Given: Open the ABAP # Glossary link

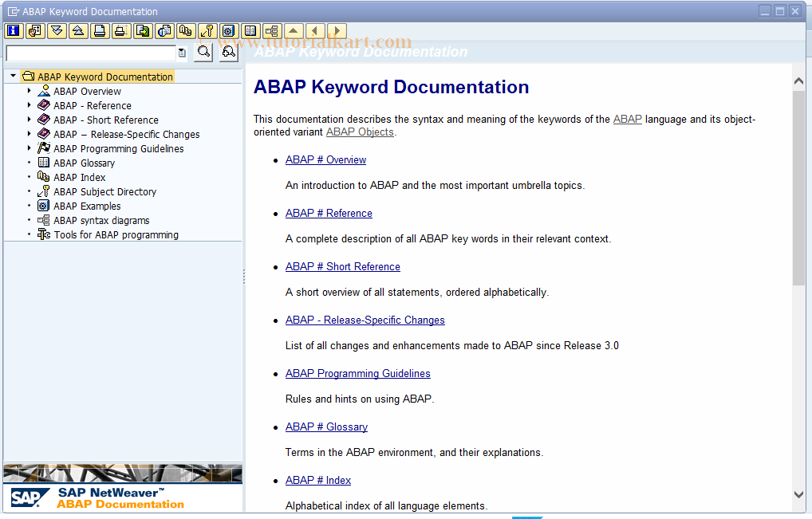Looking at the screenshot, I should pyautogui.click(x=326, y=427).
